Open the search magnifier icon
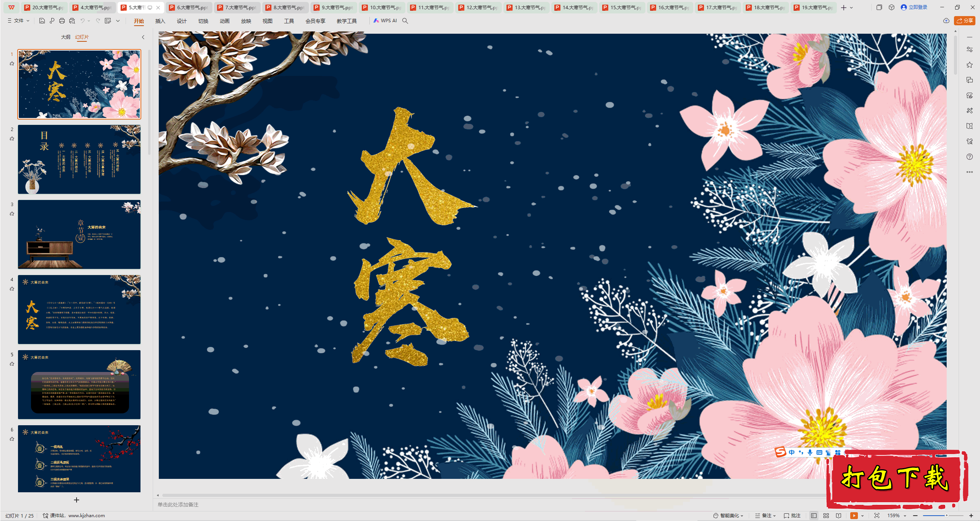 pos(405,21)
